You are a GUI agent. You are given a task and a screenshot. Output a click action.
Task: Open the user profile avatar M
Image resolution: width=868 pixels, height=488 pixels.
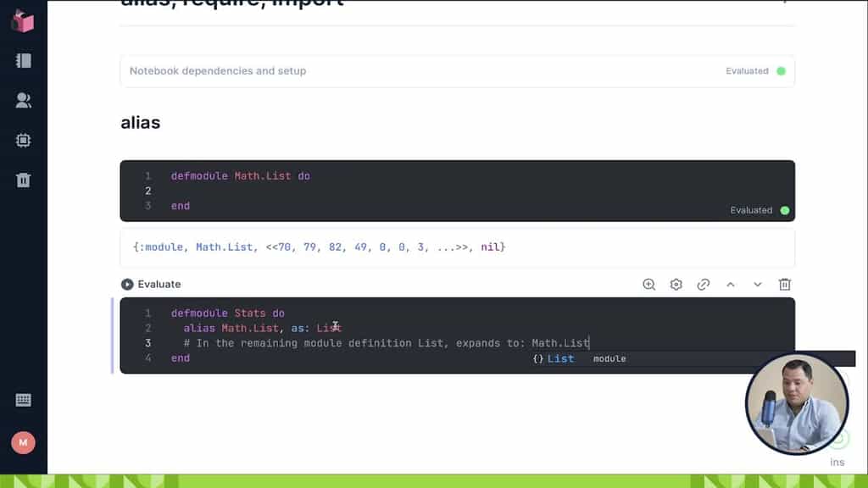[22, 442]
